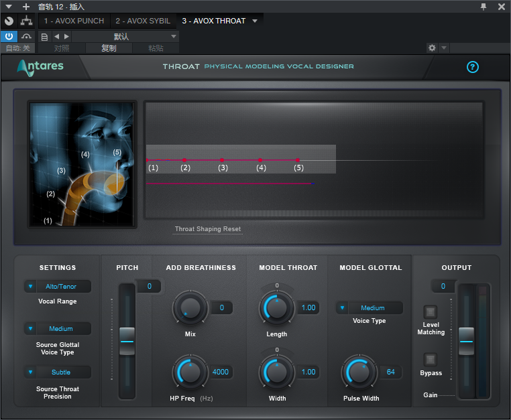
Task: Enable the Bypass toggle in Output
Action: coord(430,360)
